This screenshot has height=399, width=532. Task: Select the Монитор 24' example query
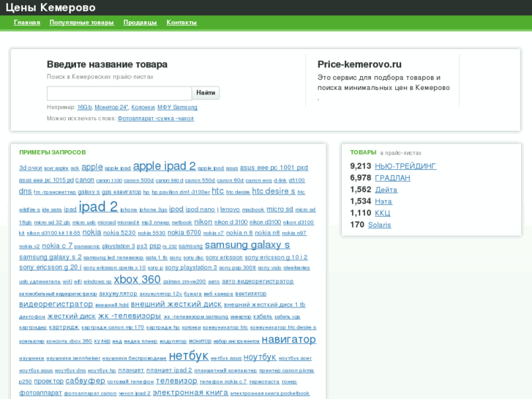coord(111,108)
